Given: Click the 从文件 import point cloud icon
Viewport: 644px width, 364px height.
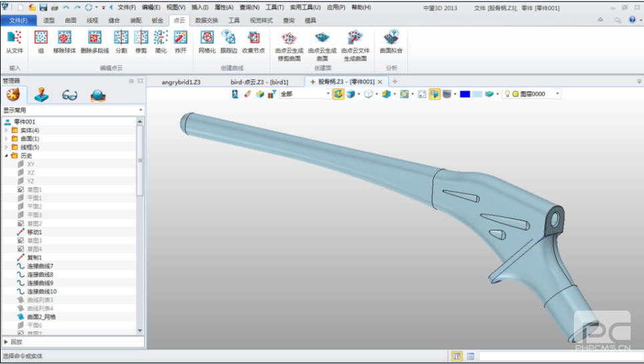Looking at the screenshot, I should click(14, 40).
